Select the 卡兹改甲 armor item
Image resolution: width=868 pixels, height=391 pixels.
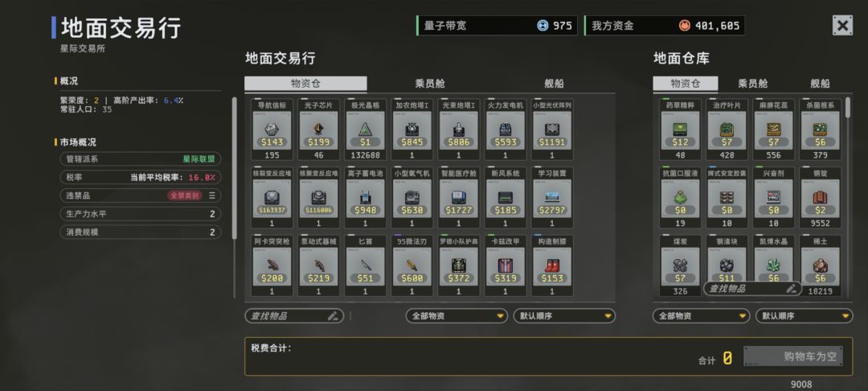(x=505, y=265)
